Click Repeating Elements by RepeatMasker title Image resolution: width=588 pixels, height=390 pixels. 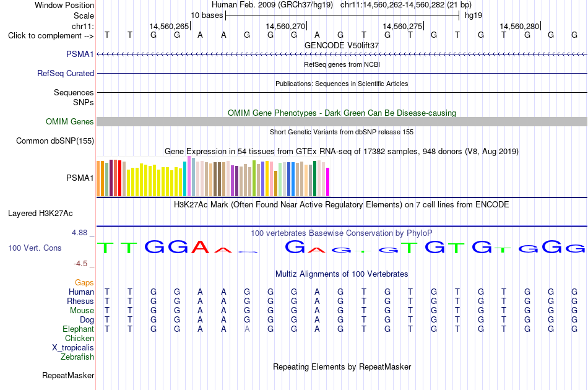pyautogui.click(x=342, y=366)
